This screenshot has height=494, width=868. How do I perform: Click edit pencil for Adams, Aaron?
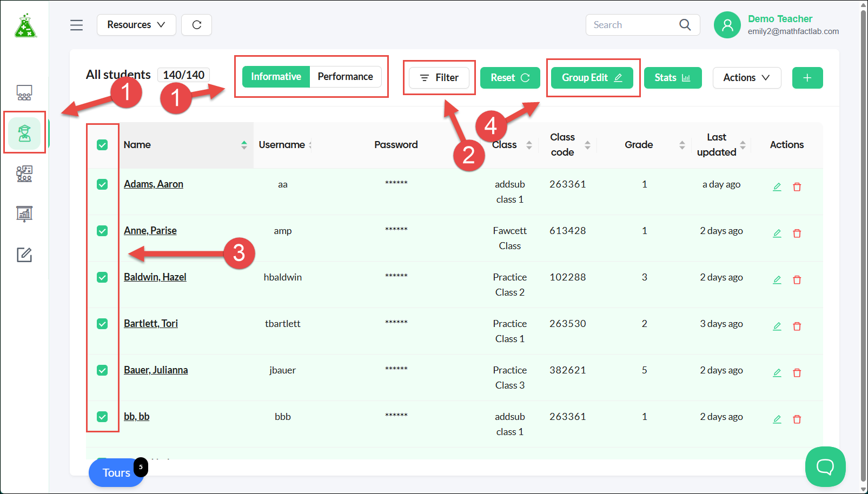(777, 187)
